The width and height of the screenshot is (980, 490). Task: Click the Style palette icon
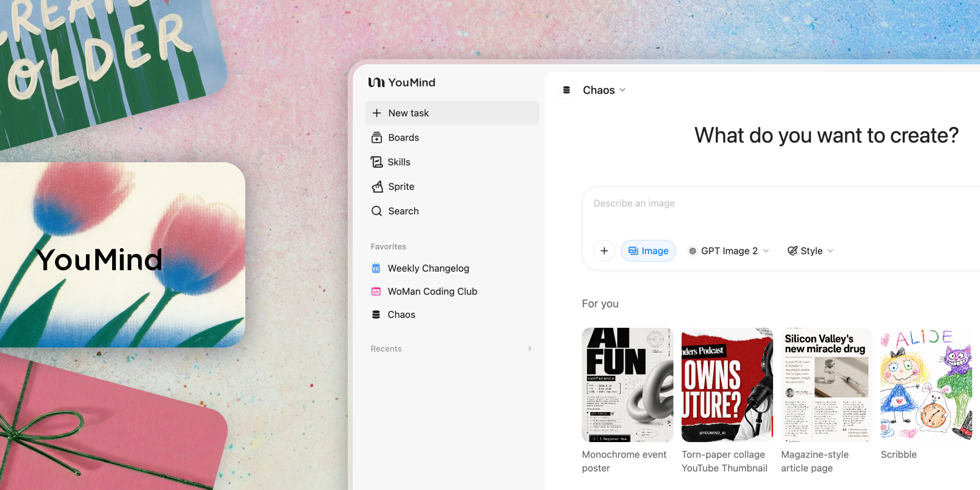pyautogui.click(x=793, y=250)
